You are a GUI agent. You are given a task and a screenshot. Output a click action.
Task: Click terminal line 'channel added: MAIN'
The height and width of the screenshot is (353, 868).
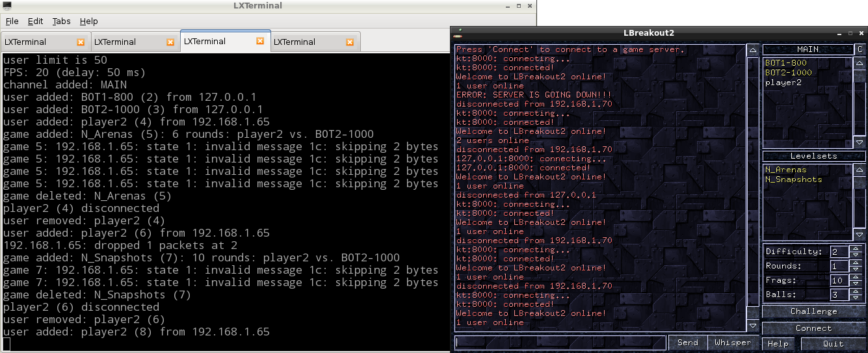(x=65, y=85)
